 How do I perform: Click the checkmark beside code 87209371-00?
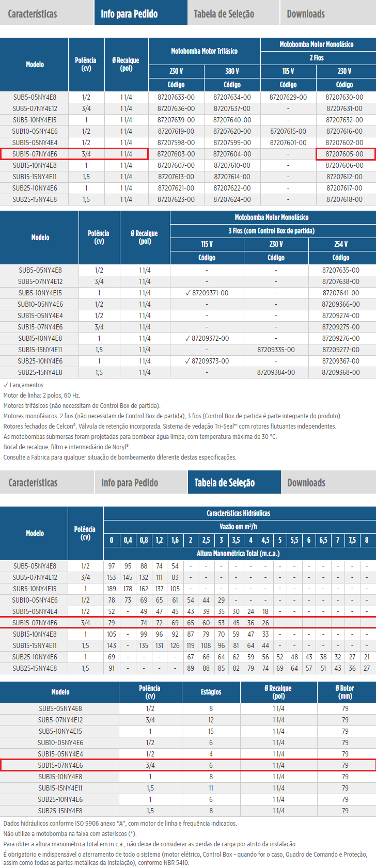pyautogui.click(x=187, y=293)
